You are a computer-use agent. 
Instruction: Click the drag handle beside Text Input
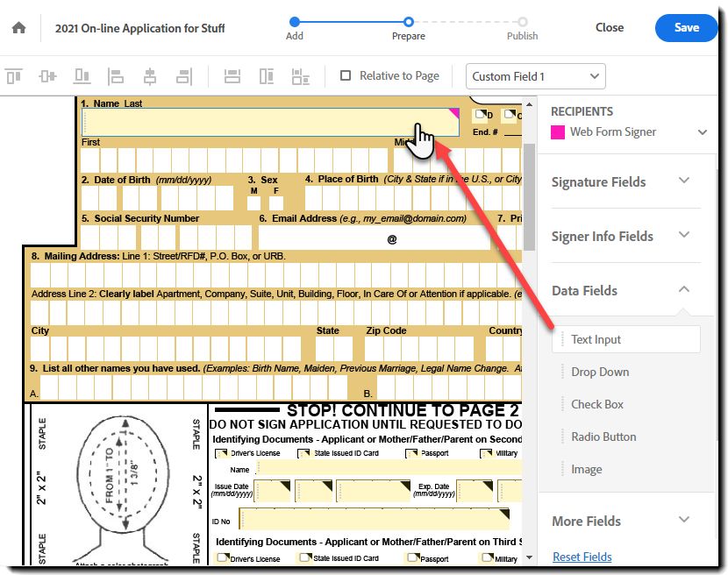click(562, 339)
